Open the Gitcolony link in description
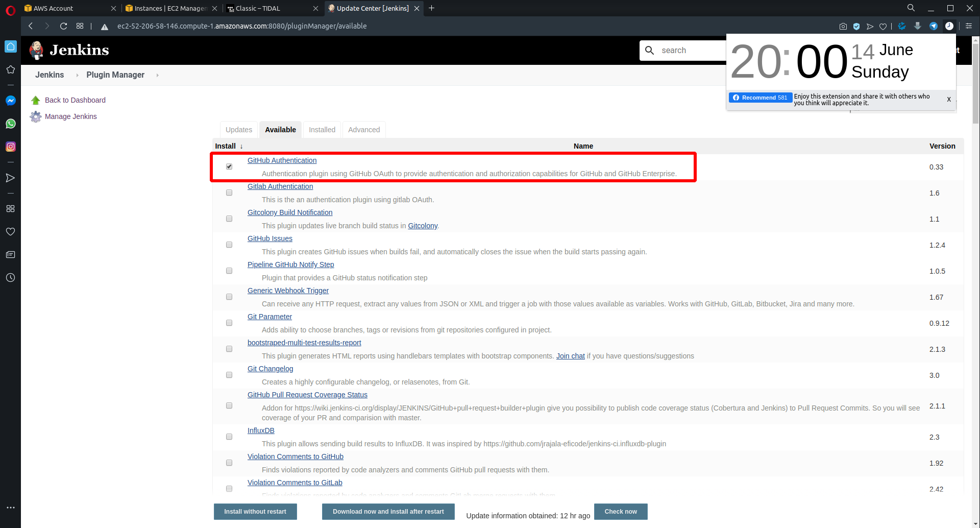This screenshot has width=980, height=528. (x=423, y=226)
